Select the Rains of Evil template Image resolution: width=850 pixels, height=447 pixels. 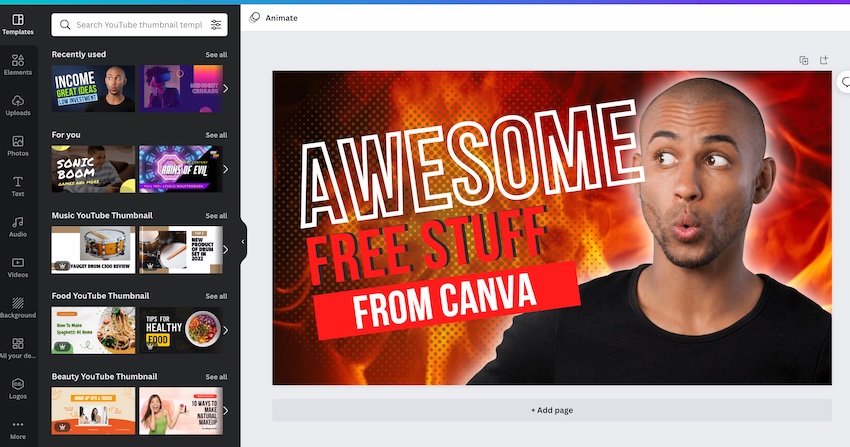181,169
